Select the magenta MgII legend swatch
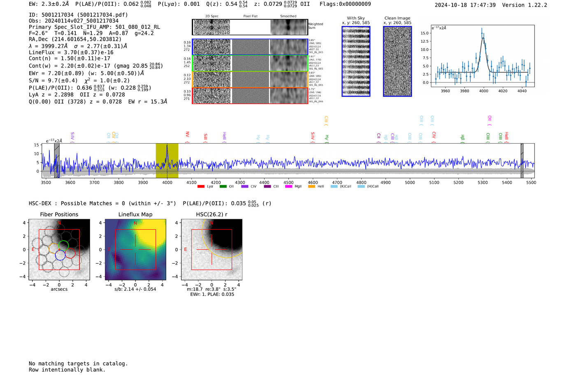 pyautogui.click(x=288, y=186)
